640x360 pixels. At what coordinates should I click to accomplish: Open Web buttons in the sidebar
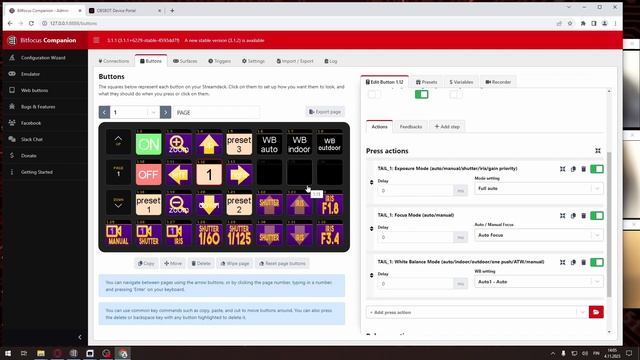(x=35, y=90)
